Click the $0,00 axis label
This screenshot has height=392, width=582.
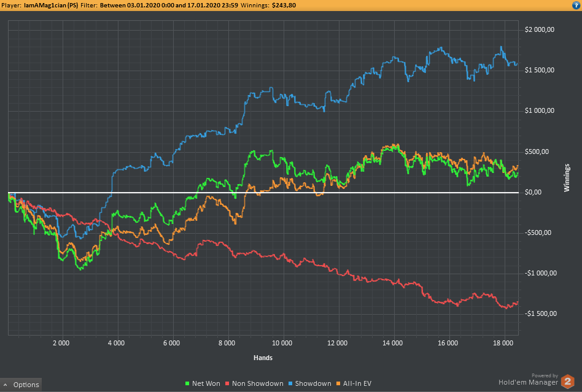[533, 192]
